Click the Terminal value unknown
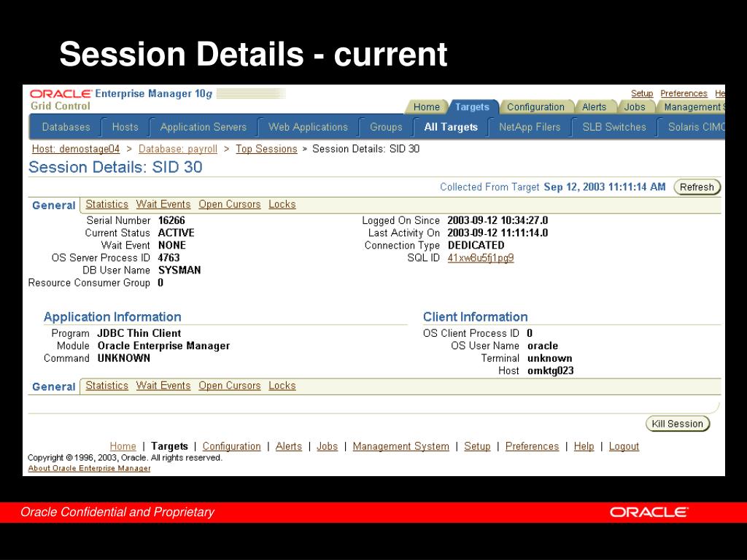The width and height of the screenshot is (747, 560). pos(550,358)
